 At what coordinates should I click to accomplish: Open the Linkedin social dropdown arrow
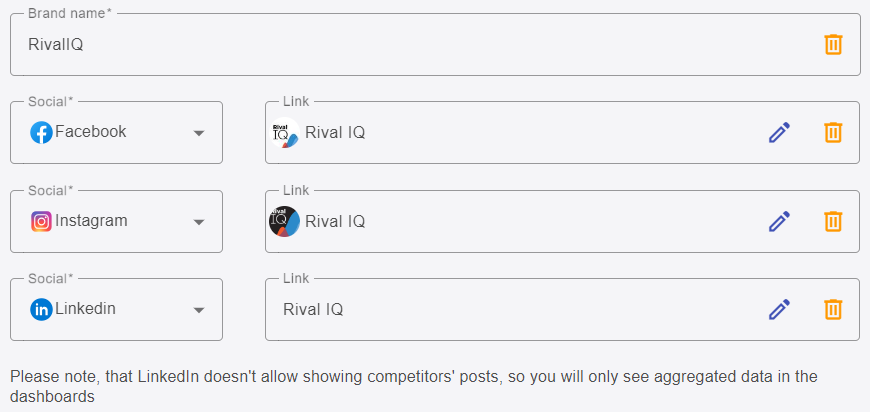point(199,310)
